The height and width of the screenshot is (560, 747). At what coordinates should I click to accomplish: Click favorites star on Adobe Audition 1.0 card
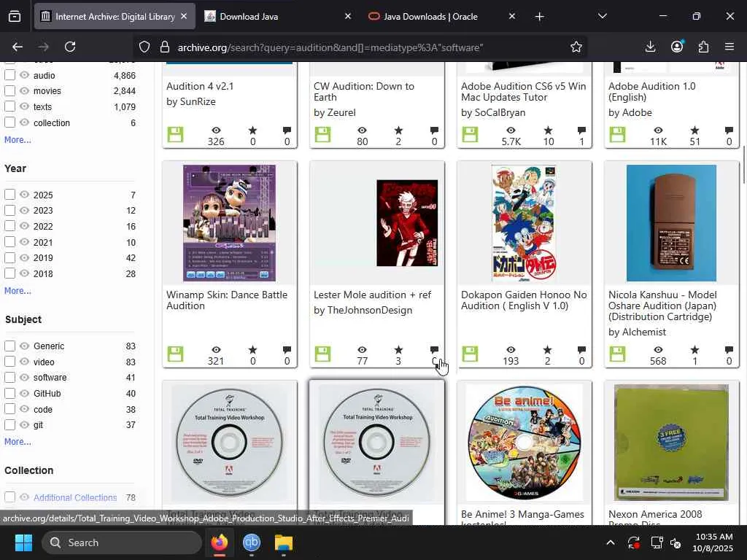(x=694, y=131)
